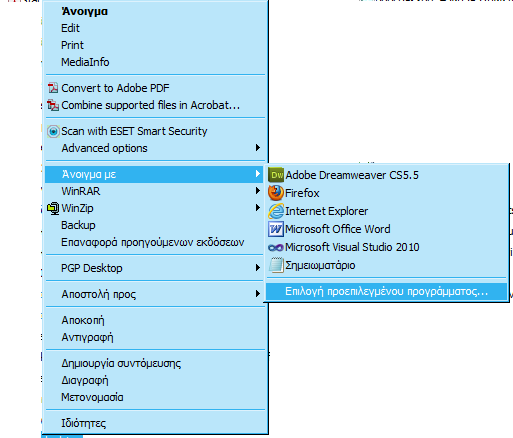
Task: Click the ESET Smart Security scan icon
Action: tap(53, 131)
